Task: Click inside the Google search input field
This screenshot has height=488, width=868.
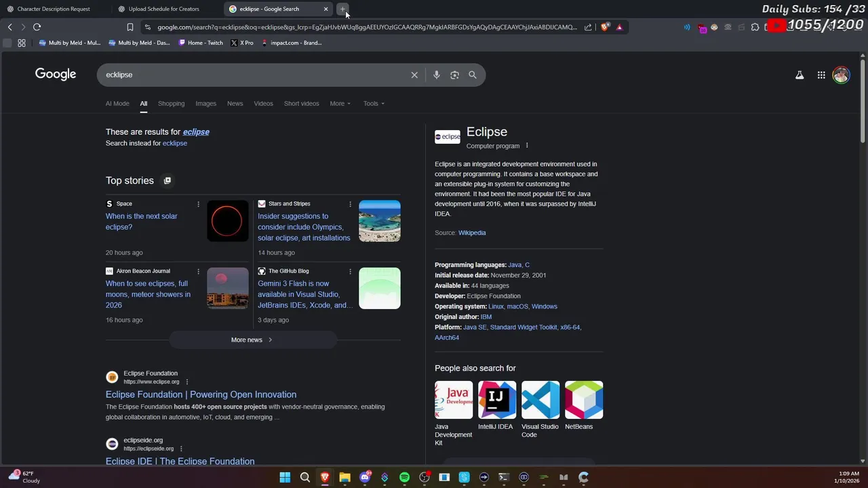Action: (254, 75)
